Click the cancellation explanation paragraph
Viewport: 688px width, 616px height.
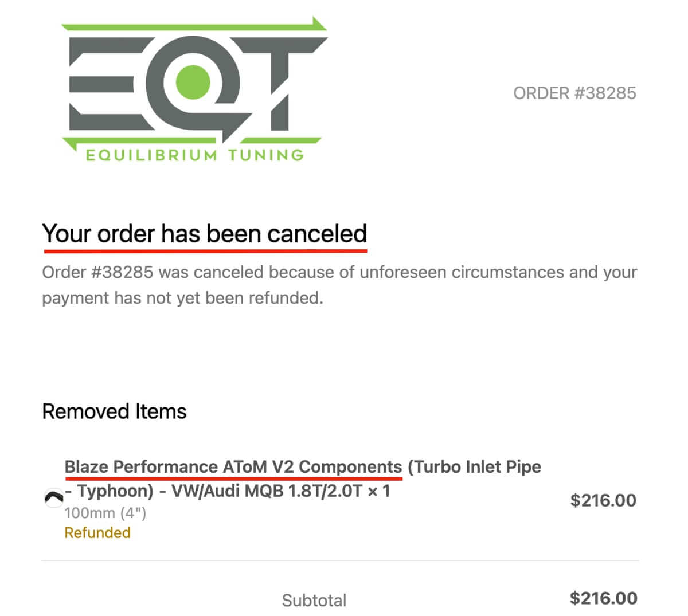tap(338, 285)
